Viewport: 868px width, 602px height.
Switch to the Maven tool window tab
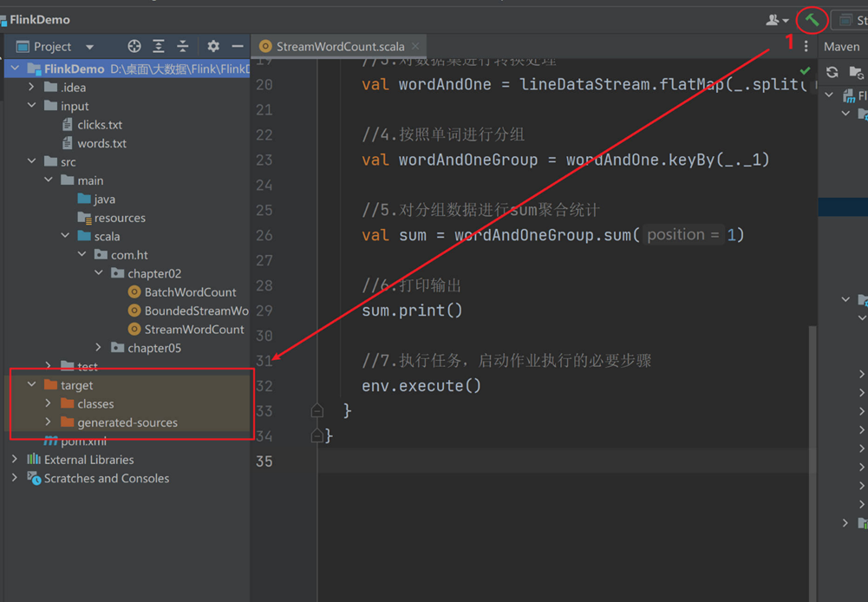coord(840,46)
